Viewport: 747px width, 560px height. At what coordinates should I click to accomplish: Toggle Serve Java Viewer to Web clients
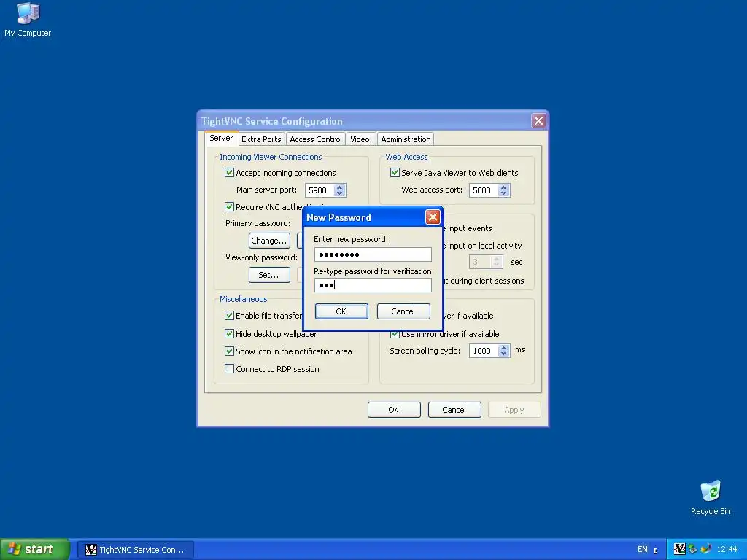pos(395,172)
